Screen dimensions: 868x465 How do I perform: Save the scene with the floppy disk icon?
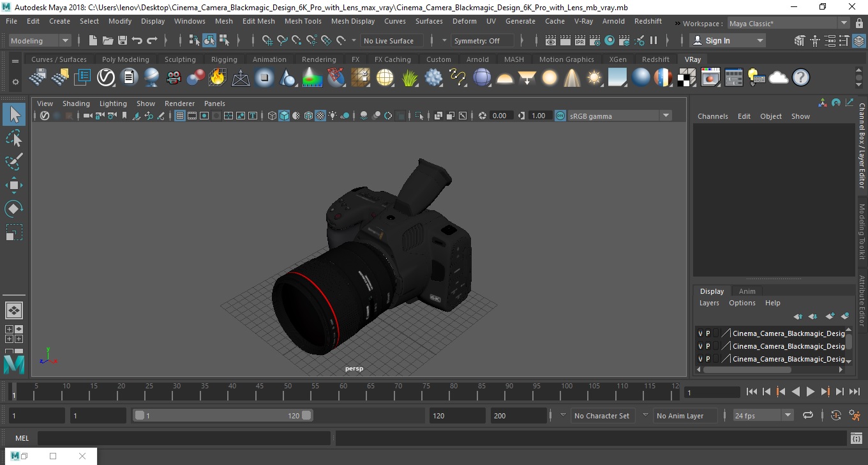tap(123, 40)
